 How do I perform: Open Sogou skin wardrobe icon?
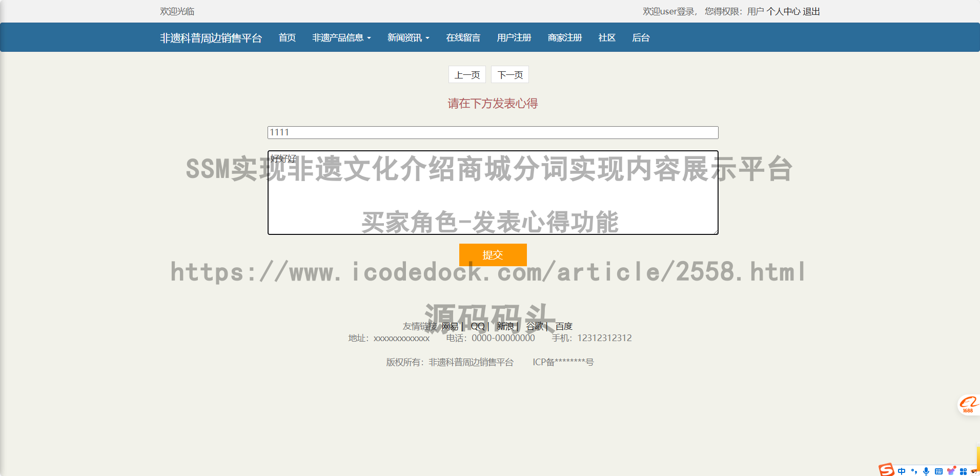point(951,471)
